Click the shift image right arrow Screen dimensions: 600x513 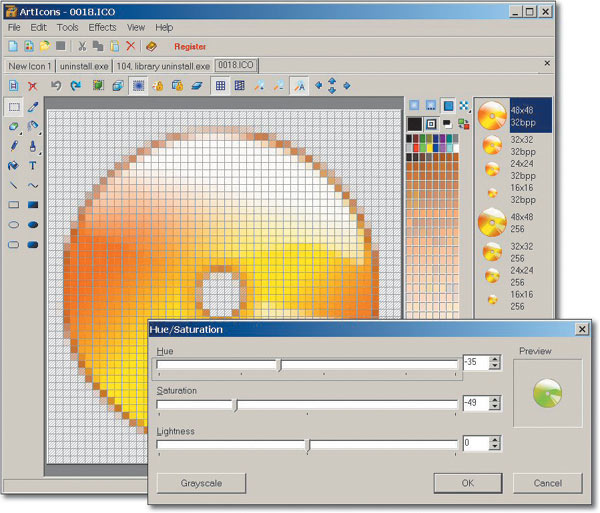(x=347, y=85)
